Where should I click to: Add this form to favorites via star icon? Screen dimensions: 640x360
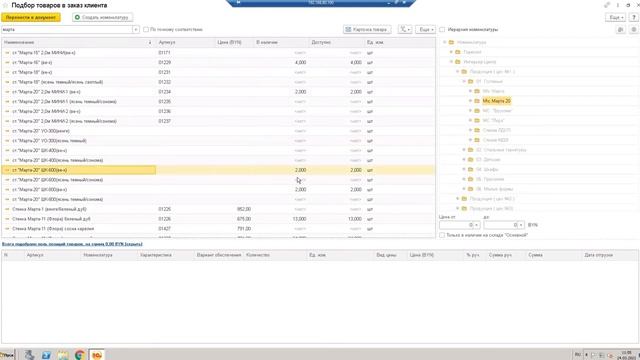pos(5,5)
